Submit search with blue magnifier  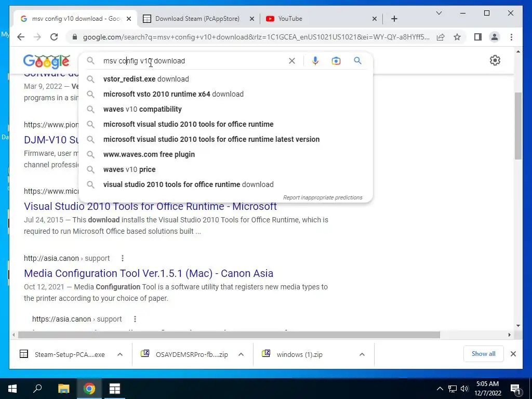pyautogui.click(x=357, y=61)
